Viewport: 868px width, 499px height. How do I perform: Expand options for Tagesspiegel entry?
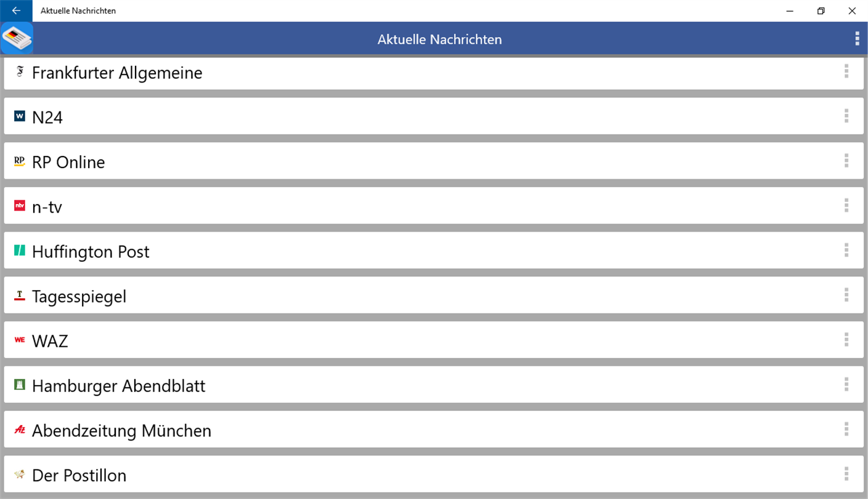pos(846,295)
